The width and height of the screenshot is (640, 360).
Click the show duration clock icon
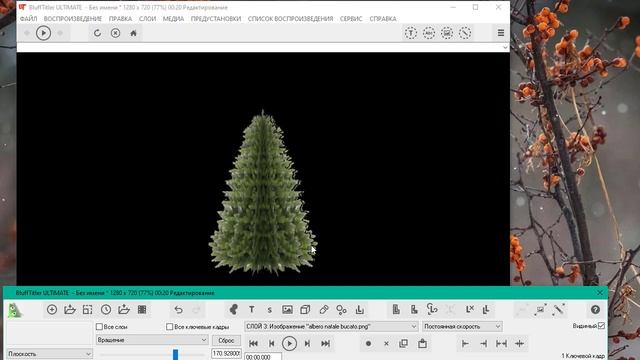click(x=106, y=310)
